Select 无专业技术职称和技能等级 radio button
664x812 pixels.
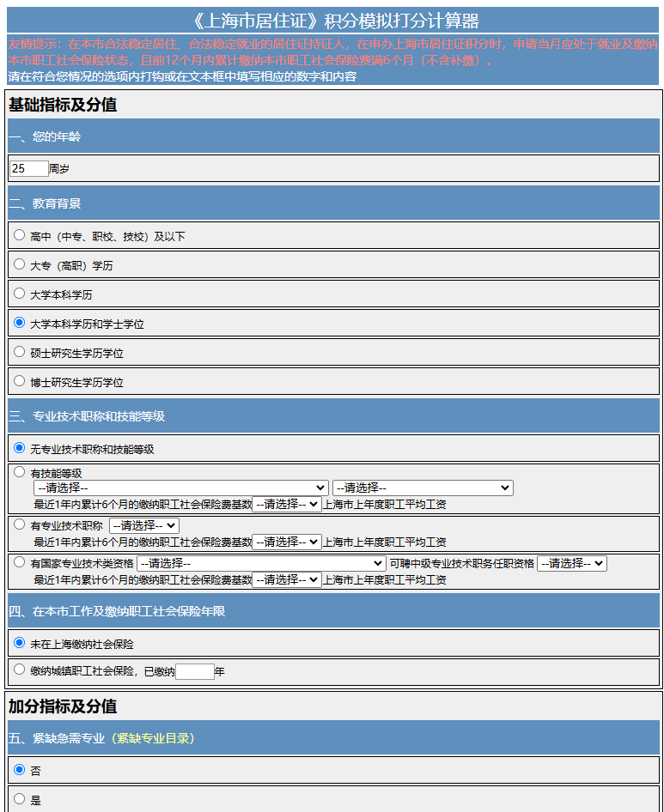click(x=19, y=447)
